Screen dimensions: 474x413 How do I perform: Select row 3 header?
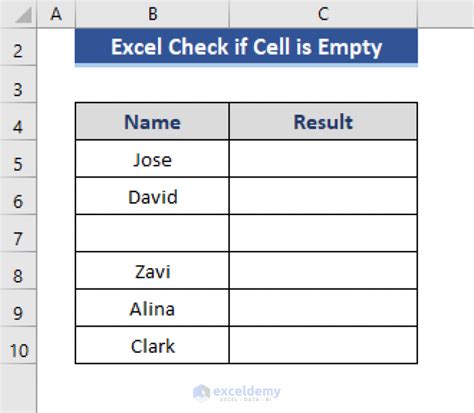coord(18,84)
